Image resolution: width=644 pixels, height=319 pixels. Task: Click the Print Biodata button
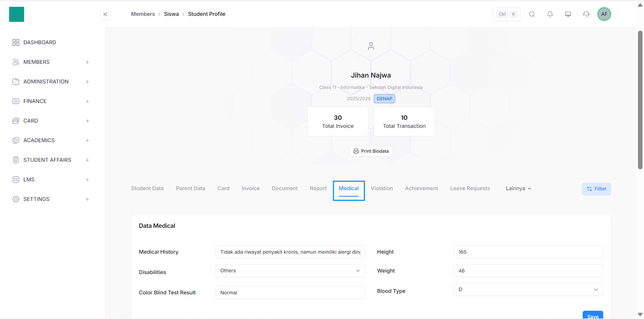point(371,151)
